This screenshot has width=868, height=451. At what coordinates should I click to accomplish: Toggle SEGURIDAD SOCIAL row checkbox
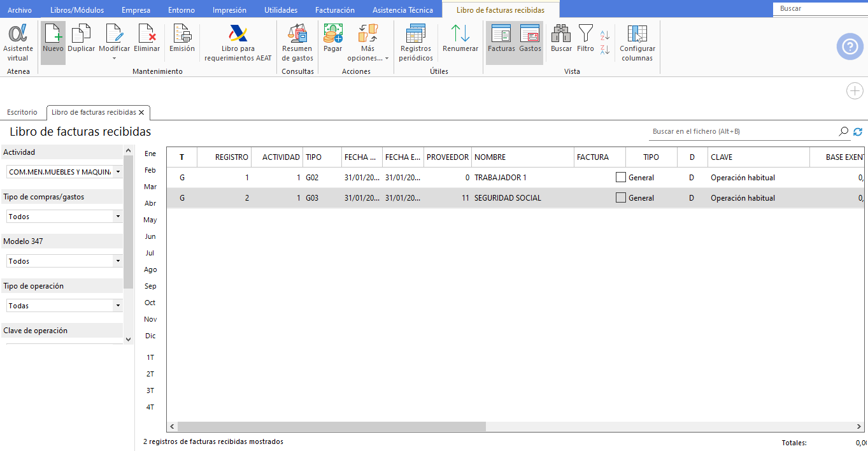(621, 198)
